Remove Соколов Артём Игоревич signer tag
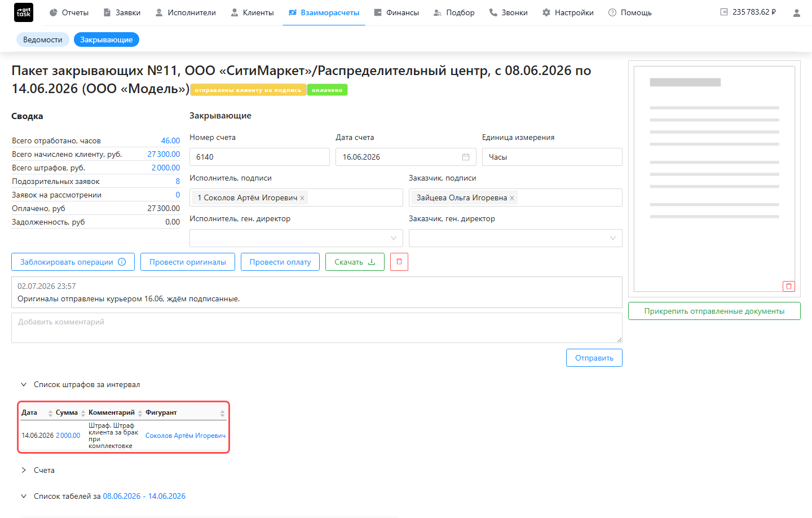This screenshot has height=518, width=812. click(x=302, y=198)
